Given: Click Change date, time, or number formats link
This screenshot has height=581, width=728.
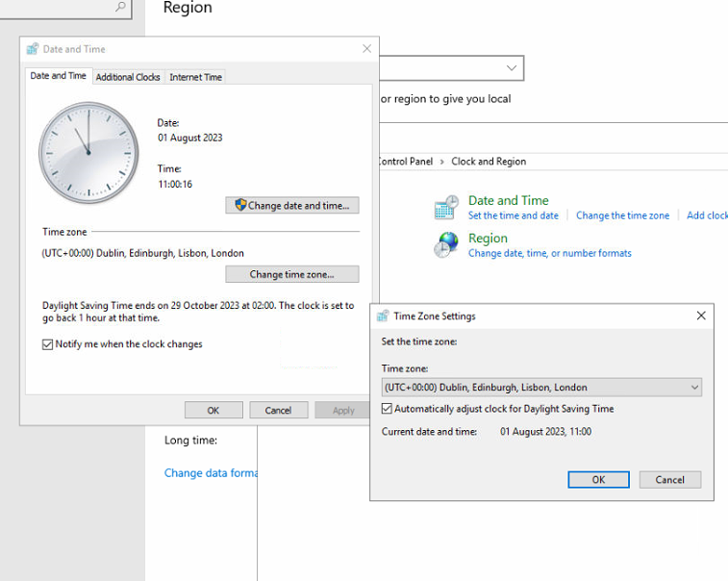Looking at the screenshot, I should point(549,253).
